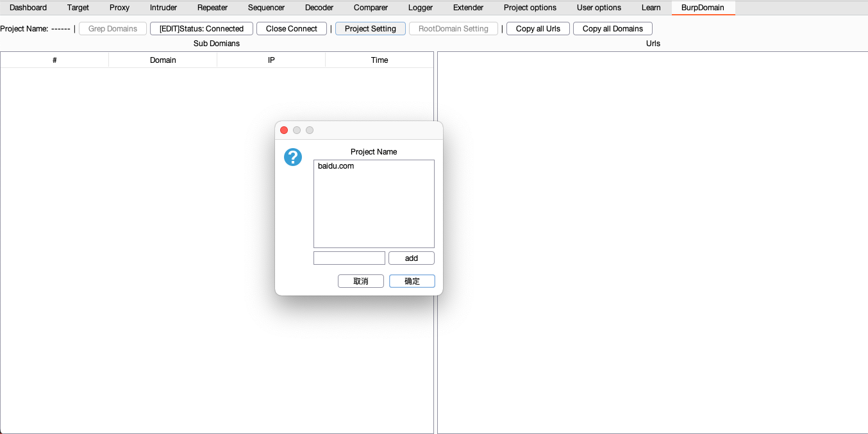
Task: Open Project Setting
Action: click(371, 29)
